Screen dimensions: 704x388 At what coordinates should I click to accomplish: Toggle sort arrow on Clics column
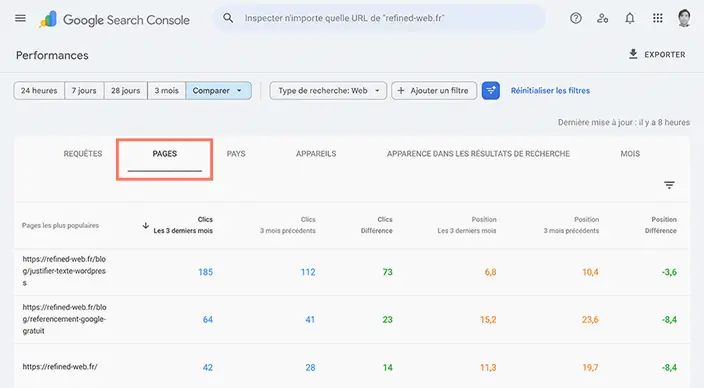tap(145, 225)
